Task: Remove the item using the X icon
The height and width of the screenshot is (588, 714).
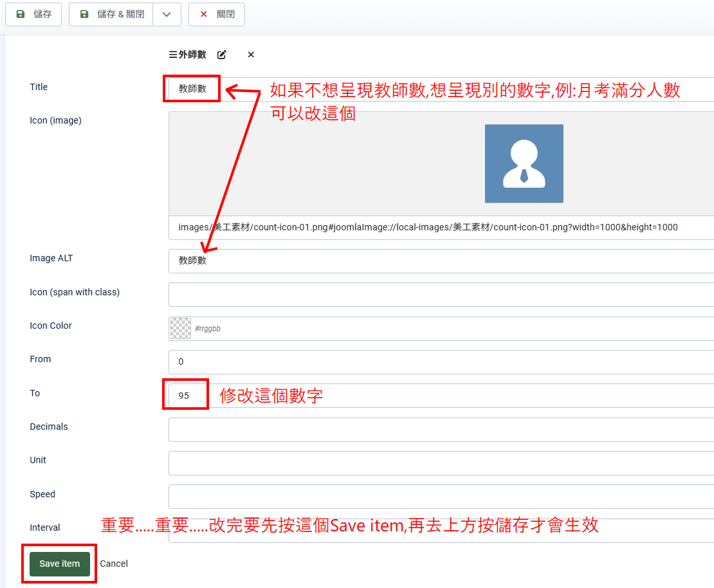Action: click(250, 55)
